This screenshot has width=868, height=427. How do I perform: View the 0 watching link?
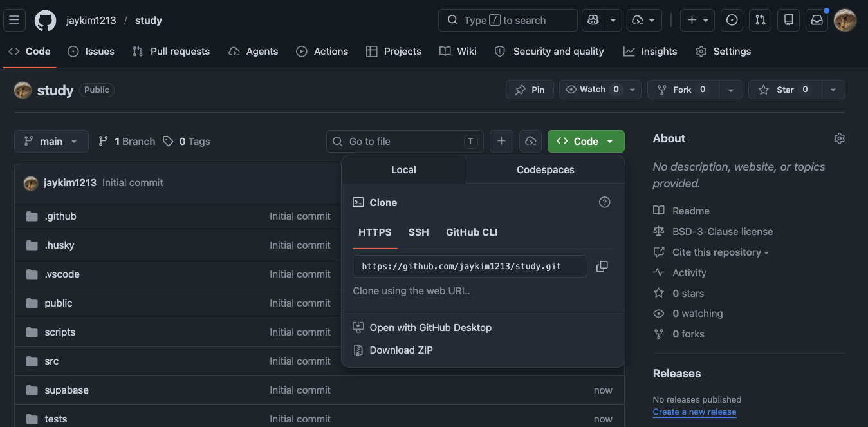688,314
